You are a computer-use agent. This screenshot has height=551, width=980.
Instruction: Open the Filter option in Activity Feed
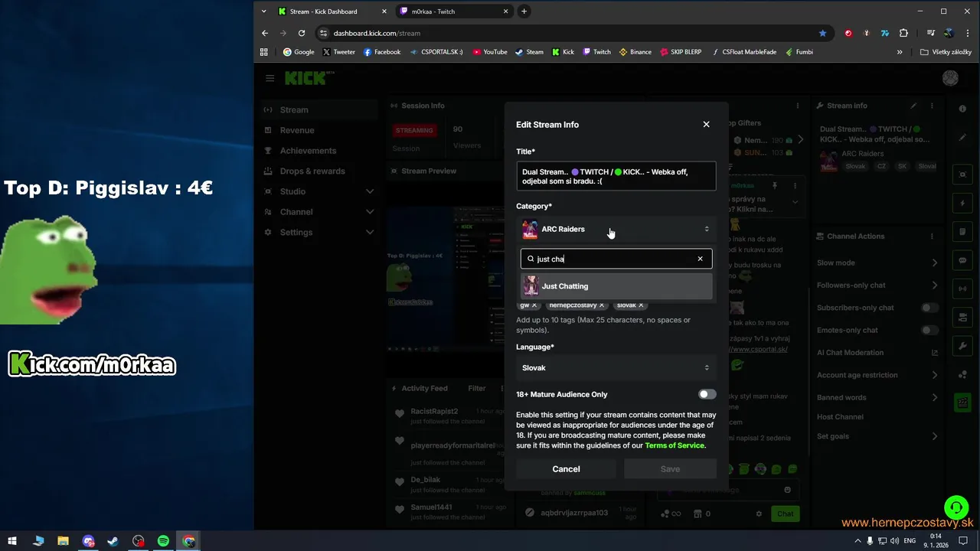[x=476, y=389]
